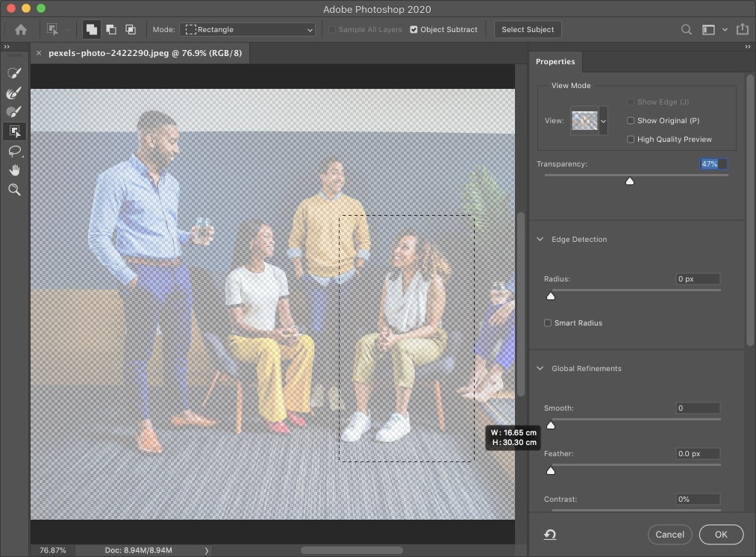The image size is (756, 557).
Task: Choose the Brush tool in the toolbar
Action: point(14,112)
